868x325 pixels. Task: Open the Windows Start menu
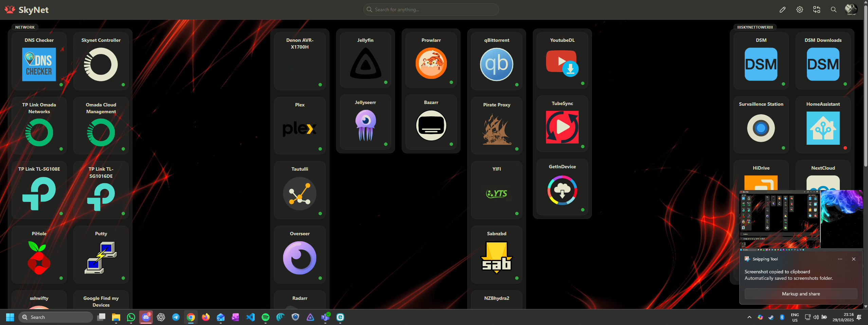[x=10, y=317]
